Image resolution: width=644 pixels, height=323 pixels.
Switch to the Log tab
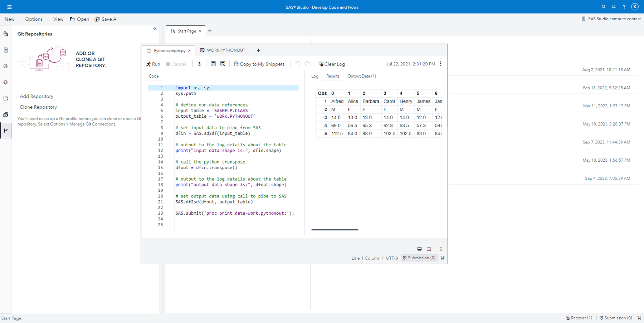(315, 76)
